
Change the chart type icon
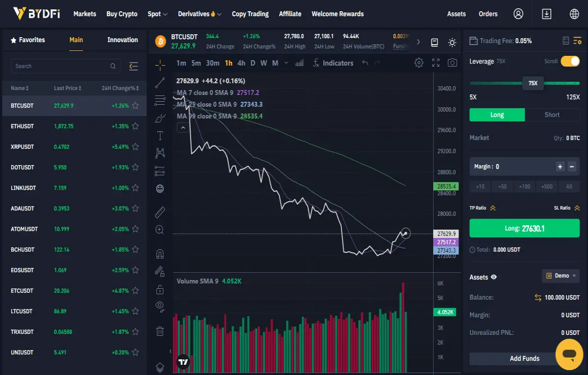pos(300,63)
